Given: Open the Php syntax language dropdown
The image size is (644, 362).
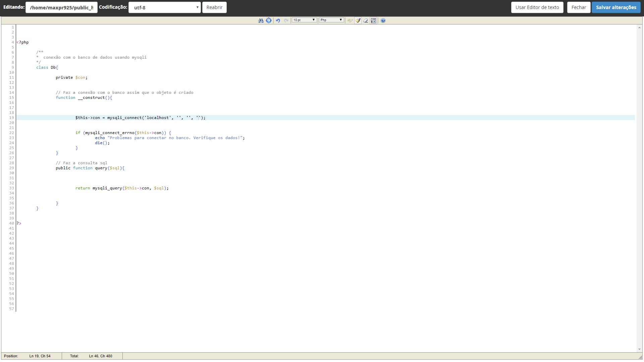Looking at the screenshot, I should pyautogui.click(x=331, y=20).
